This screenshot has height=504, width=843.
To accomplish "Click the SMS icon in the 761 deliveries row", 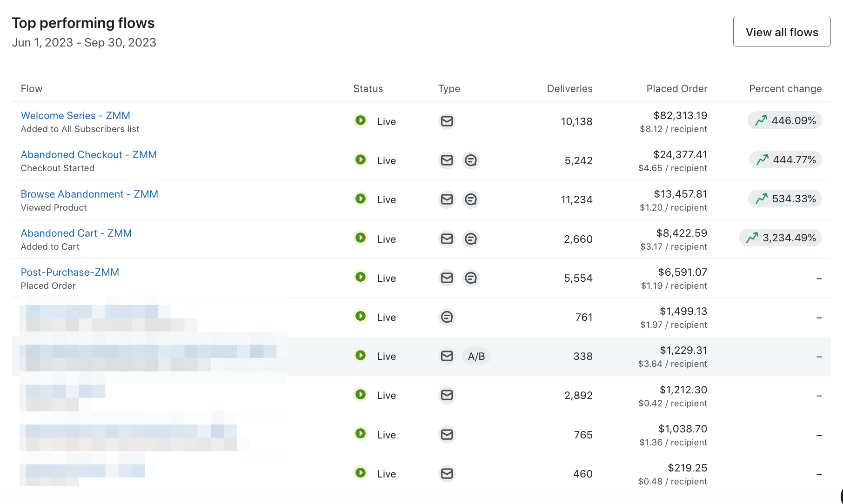I will [447, 317].
